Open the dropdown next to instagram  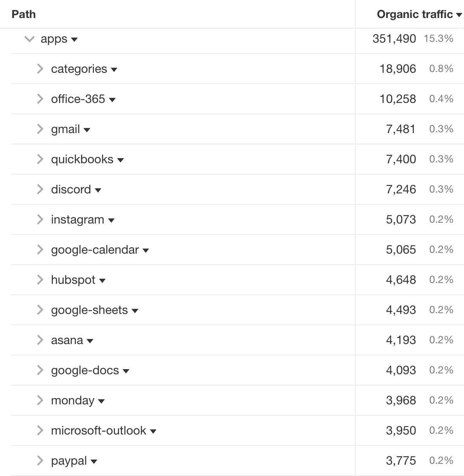pyautogui.click(x=112, y=220)
